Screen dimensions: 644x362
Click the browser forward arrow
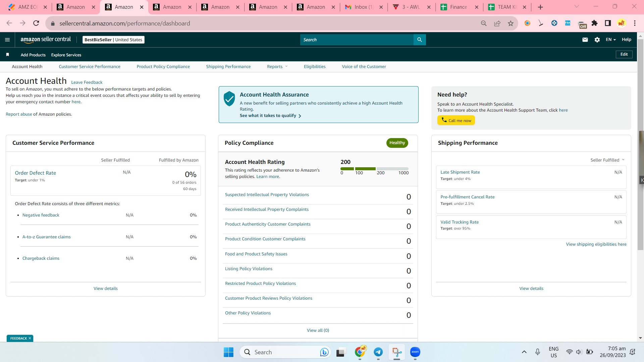click(x=22, y=23)
